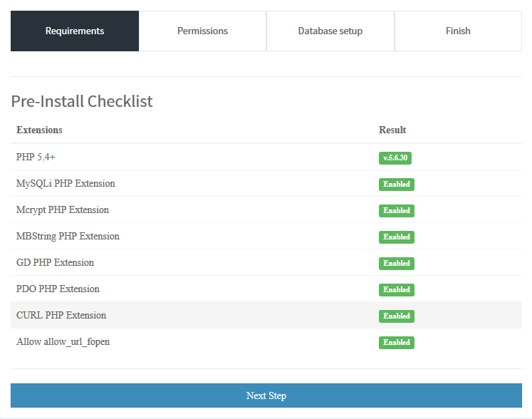Select the CURL PHP Extension row label
Viewport: 532px width, 419px height.
[x=61, y=315]
